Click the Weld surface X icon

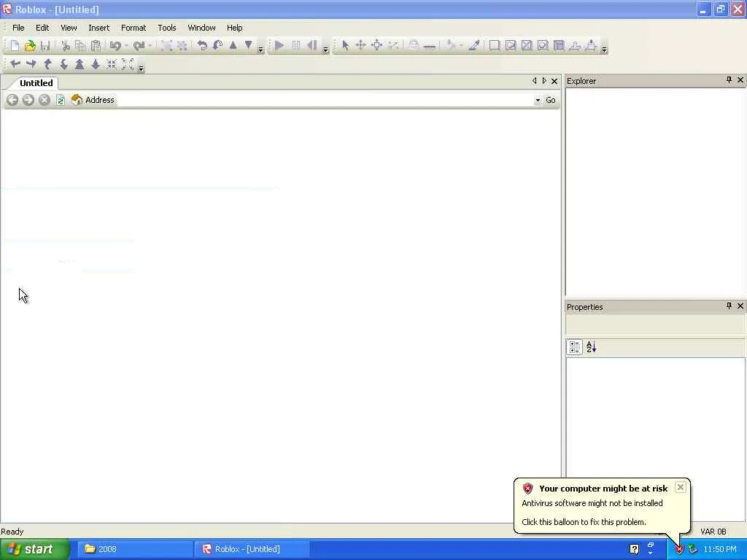pos(527,46)
